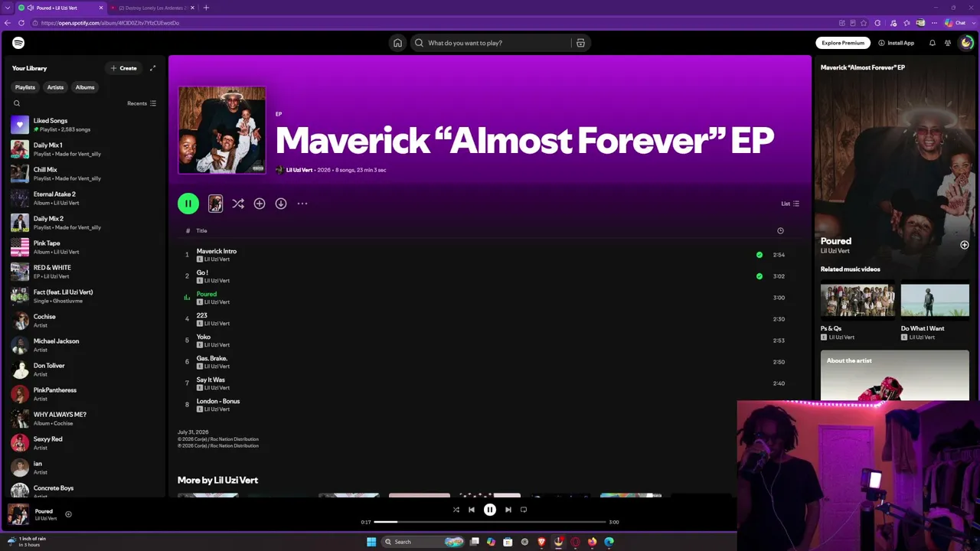Screen dimensions: 980x551
Task: Open browser Settings and more menu
Action: [936, 23]
